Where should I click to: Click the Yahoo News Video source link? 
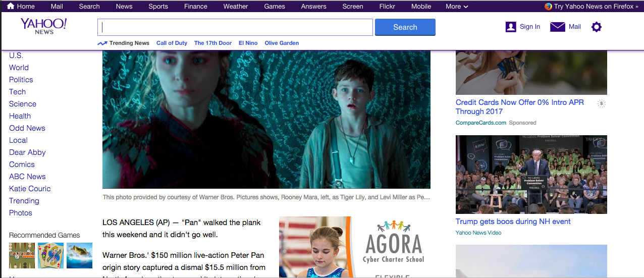pos(478,233)
